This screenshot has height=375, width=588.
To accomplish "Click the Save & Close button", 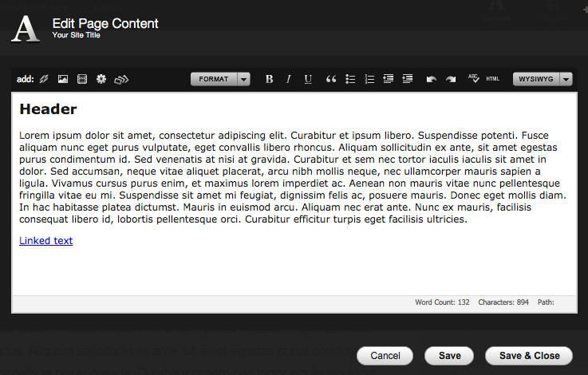I will [x=529, y=356].
